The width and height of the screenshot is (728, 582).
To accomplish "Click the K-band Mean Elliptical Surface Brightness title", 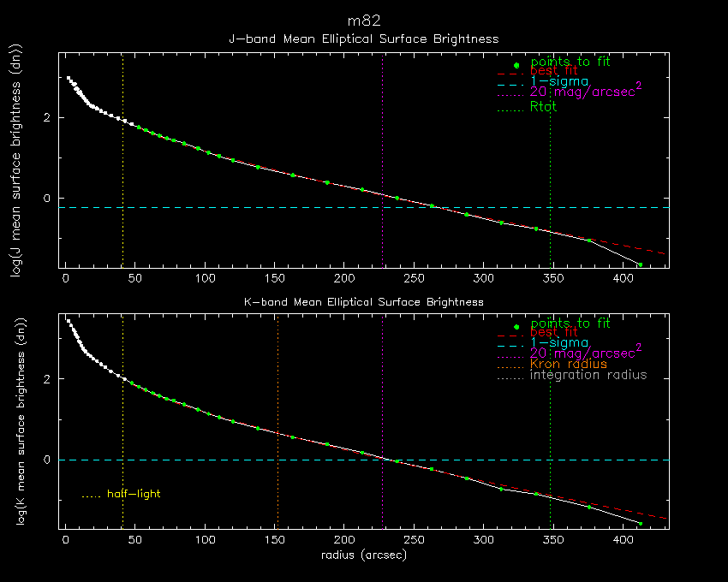I will (x=363, y=302).
